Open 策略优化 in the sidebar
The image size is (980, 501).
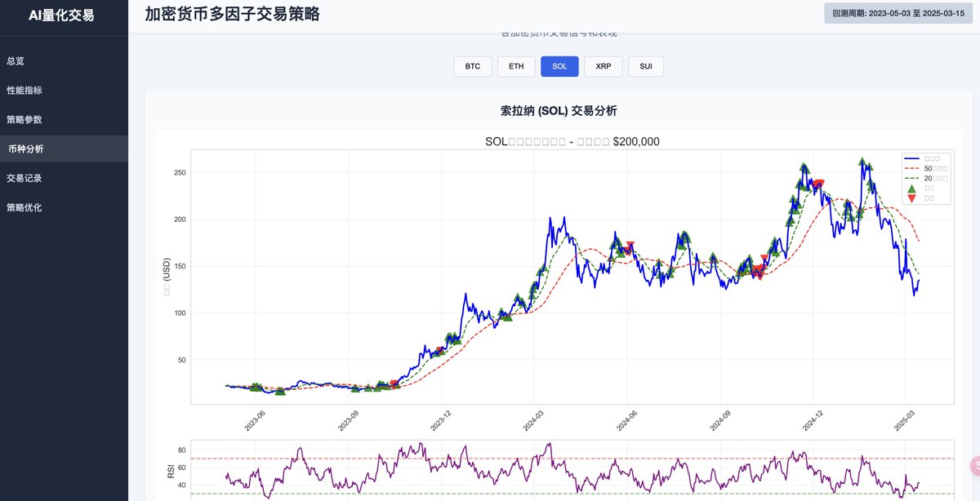(64, 207)
